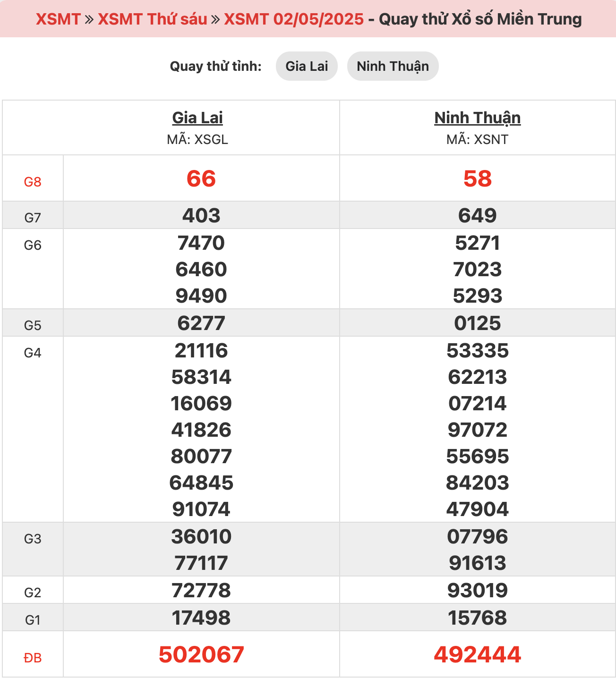The width and height of the screenshot is (616, 678).
Task: Click Ninh Thuận G8 number 58
Action: pos(477,179)
